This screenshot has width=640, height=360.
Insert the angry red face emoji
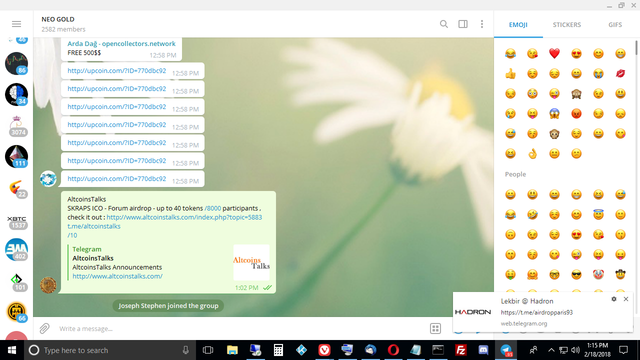coord(576,113)
